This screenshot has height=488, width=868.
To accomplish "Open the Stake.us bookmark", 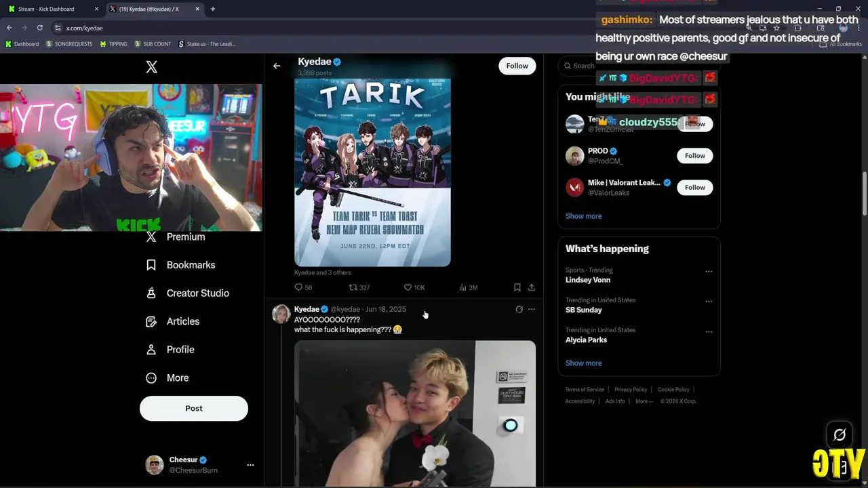I will (x=207, y=44).
